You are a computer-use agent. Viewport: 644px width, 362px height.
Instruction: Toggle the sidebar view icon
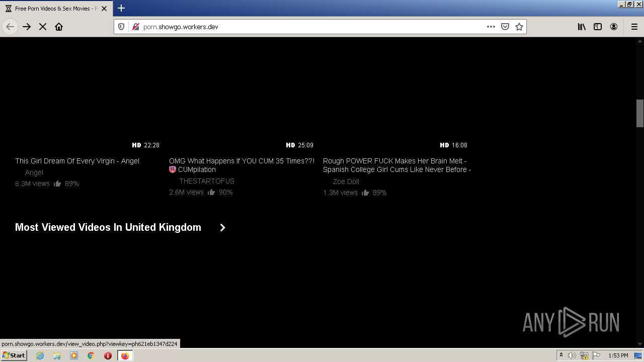click(x=598, y=27)
